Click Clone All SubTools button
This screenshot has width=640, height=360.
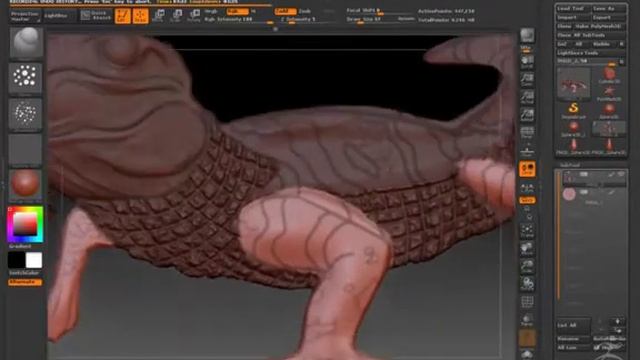tap(591, 35)
